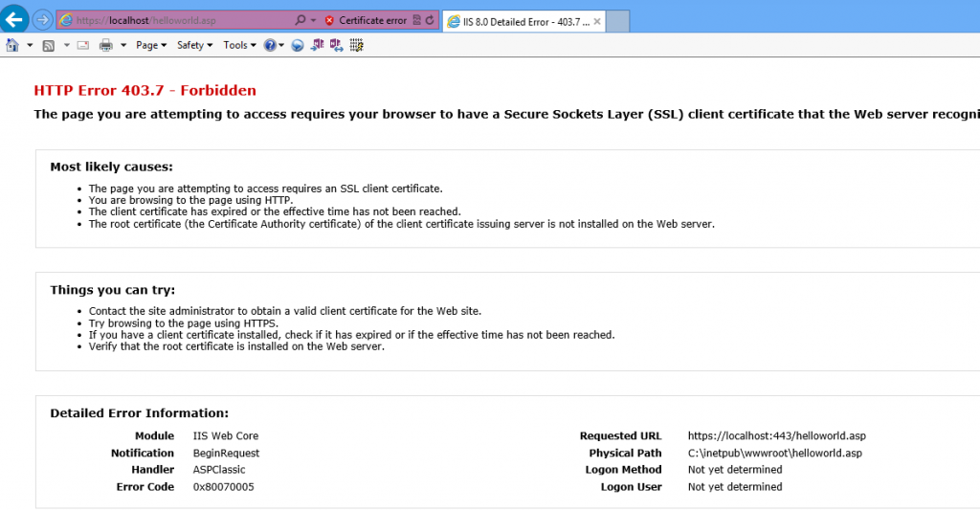Click the text 'You are browsing to the page using HTTP.'
Screen dimensions: 980x511
click(190, 201)
